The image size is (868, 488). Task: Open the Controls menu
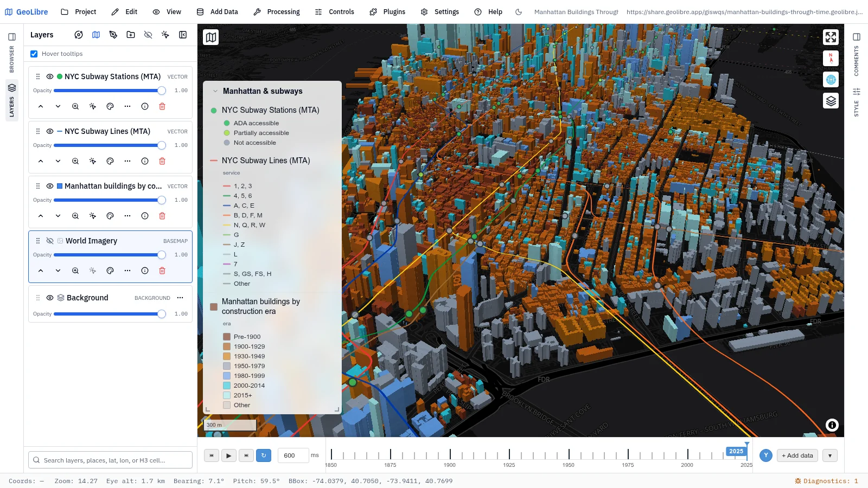[x=335, y=12]
